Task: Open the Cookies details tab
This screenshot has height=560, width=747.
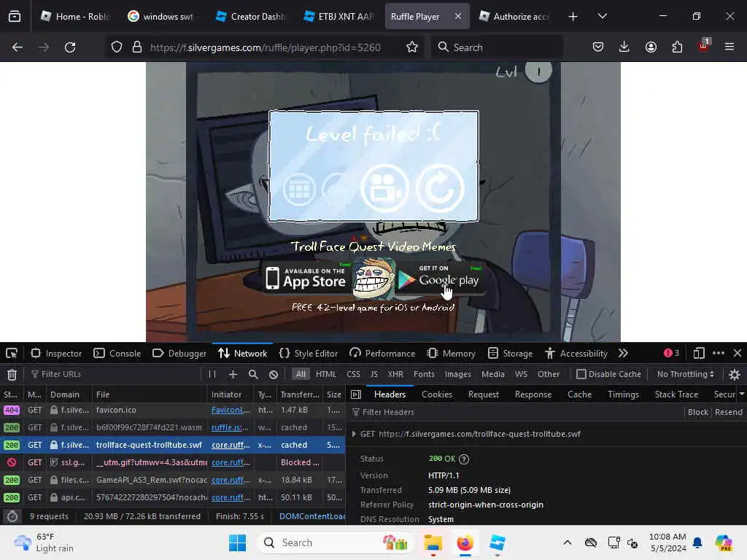Action: click(437, 394)
